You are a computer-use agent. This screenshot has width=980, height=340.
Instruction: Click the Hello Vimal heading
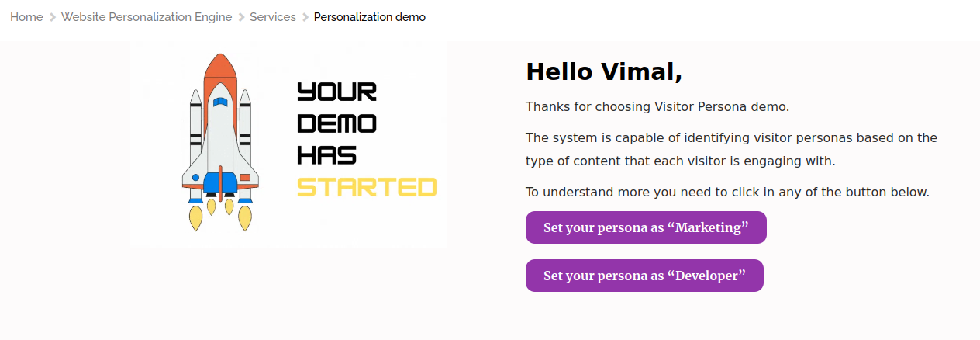coord(604,71)
